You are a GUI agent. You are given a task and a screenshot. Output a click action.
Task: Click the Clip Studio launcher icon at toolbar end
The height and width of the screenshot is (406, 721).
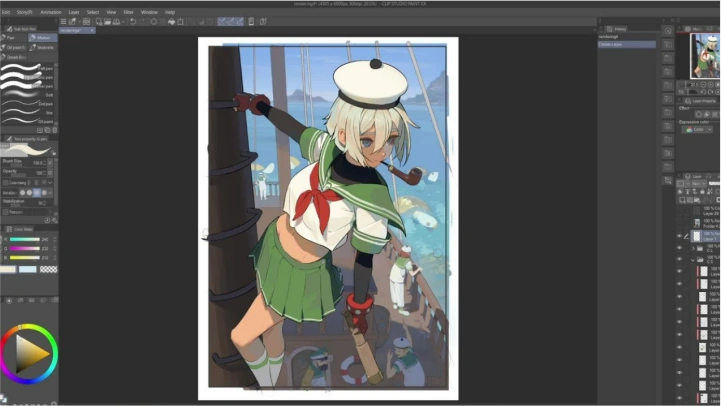tap(263, 22)
